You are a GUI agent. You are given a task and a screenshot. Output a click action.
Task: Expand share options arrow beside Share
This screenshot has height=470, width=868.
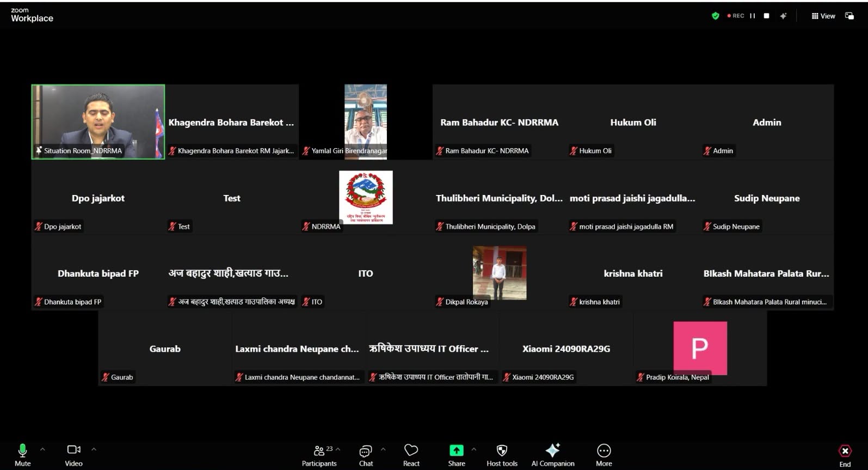[473, 449]
